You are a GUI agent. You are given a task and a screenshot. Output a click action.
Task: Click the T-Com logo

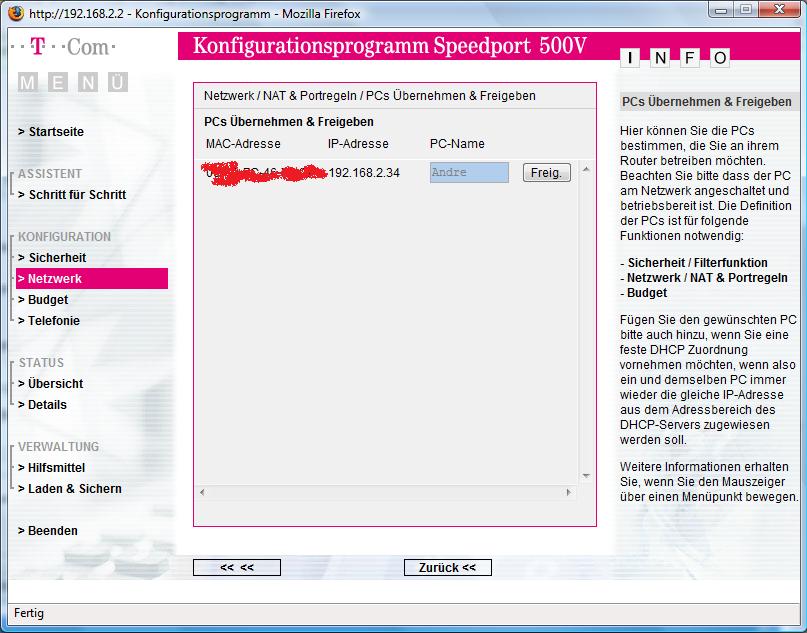pos(63,47)
